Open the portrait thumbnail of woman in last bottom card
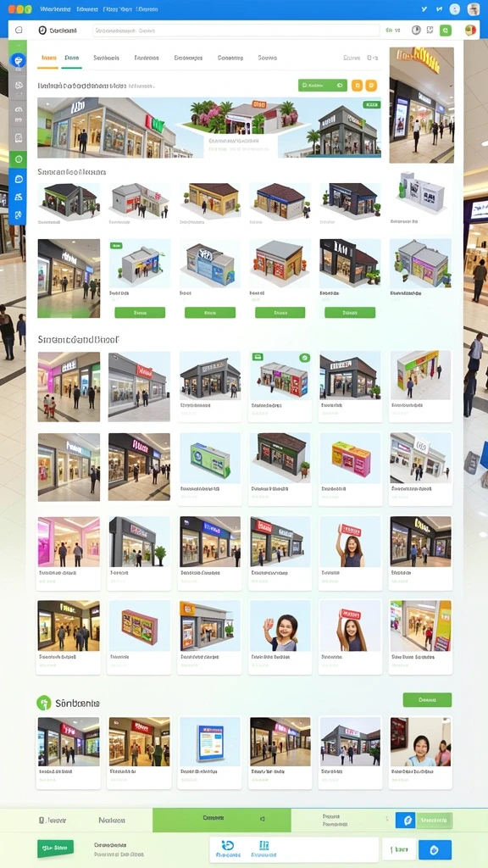This screenshot has height=868, width=488. tap(420, 742)
